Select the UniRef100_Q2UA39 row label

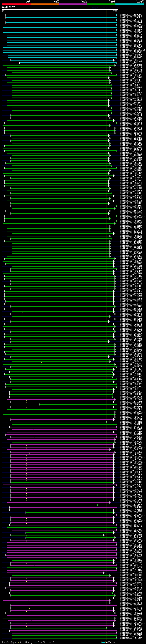[x=131, y=304]
